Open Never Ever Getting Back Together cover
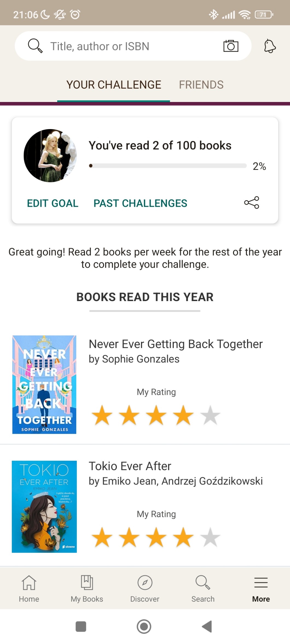 tap(44, 384)
